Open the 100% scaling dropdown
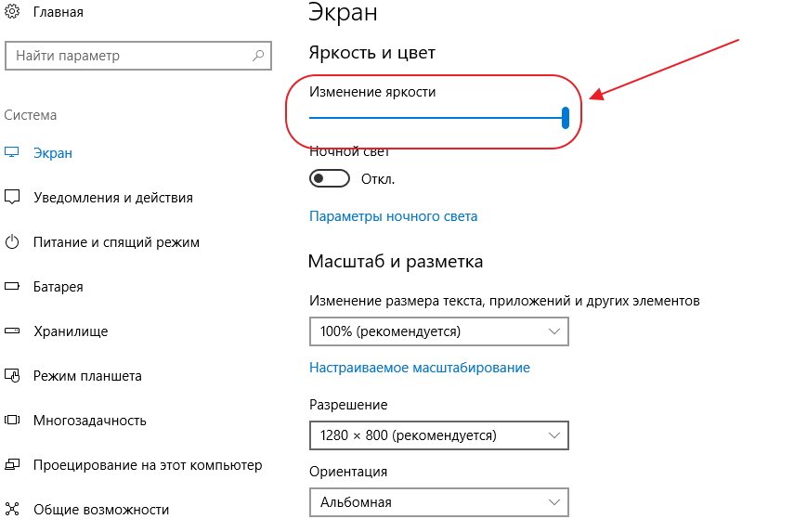The height and width of the screenshot is (532, 807). tap(437, 331)
